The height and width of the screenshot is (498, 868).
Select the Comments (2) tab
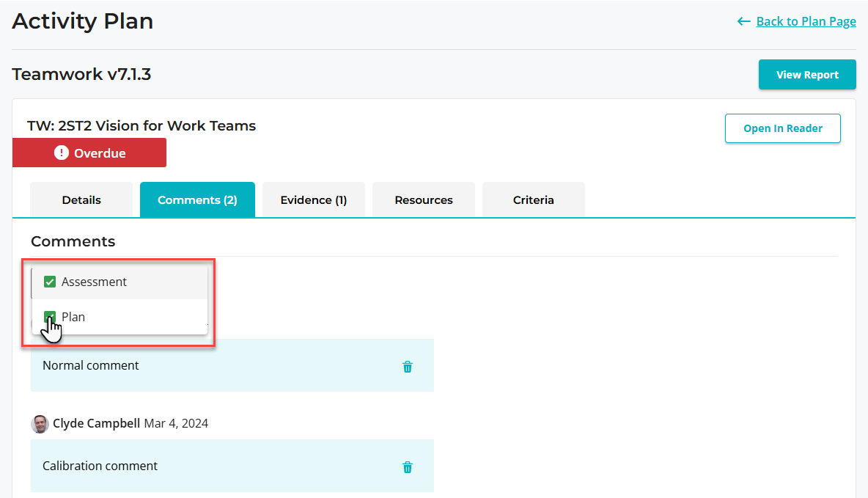197,199
